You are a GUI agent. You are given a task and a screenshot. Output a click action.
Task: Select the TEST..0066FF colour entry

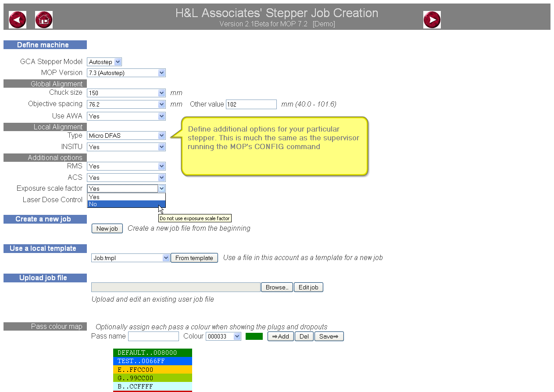(153, 361)
